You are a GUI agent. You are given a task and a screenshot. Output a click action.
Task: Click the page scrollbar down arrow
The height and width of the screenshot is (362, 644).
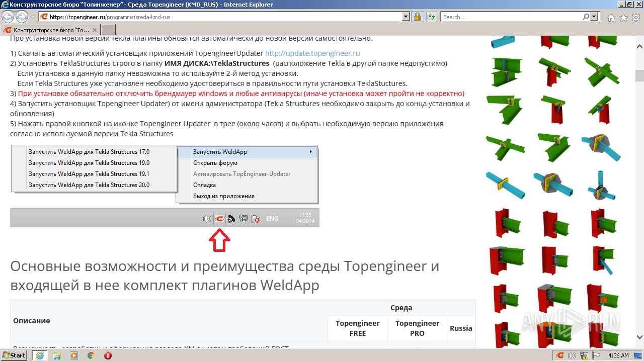tap(639, 337)
